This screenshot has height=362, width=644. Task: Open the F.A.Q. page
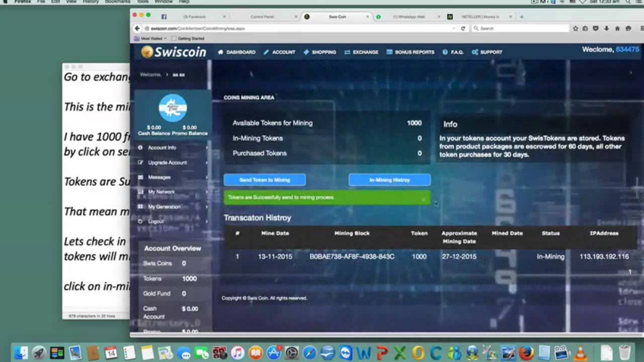(x=453, y=52)
